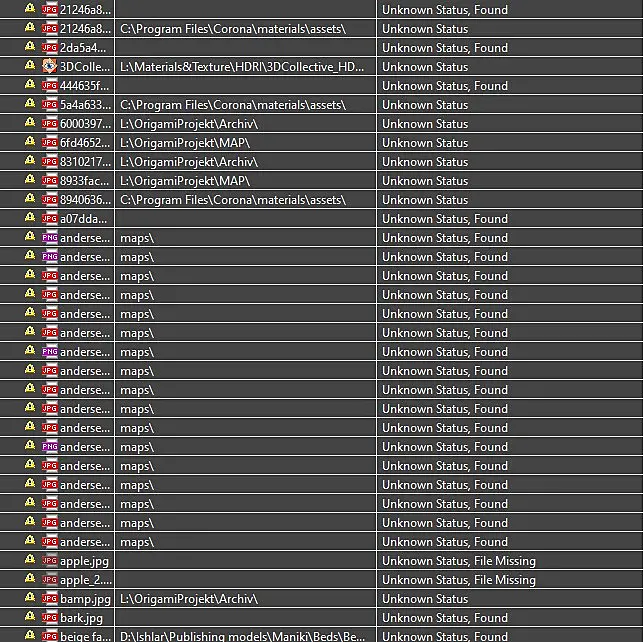Click the JPG icon beside 8310217...

coord(49,161)
